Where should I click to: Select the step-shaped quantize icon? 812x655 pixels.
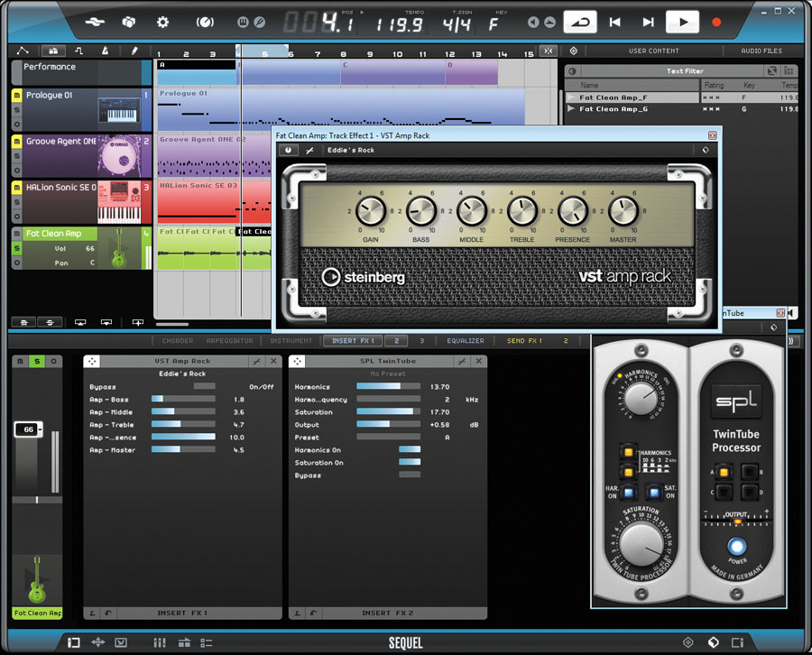pyautogui.click(x=78, y=51)
